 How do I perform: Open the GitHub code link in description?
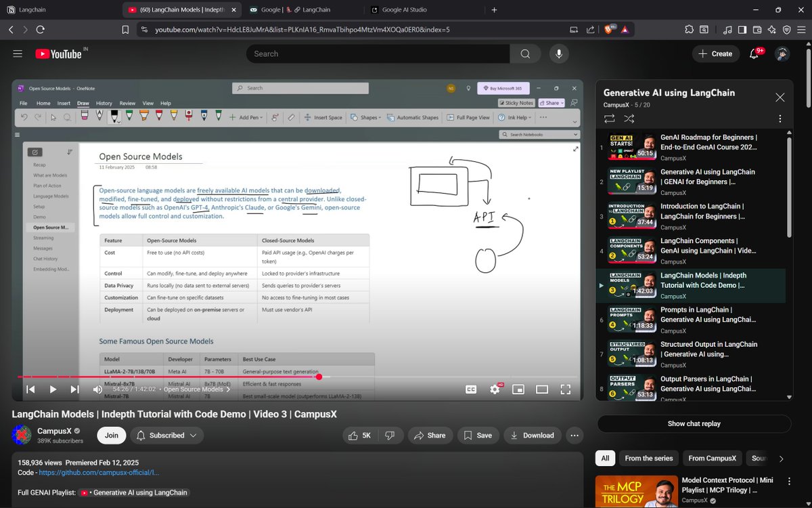pyautogui.click(x=99, y=473)
